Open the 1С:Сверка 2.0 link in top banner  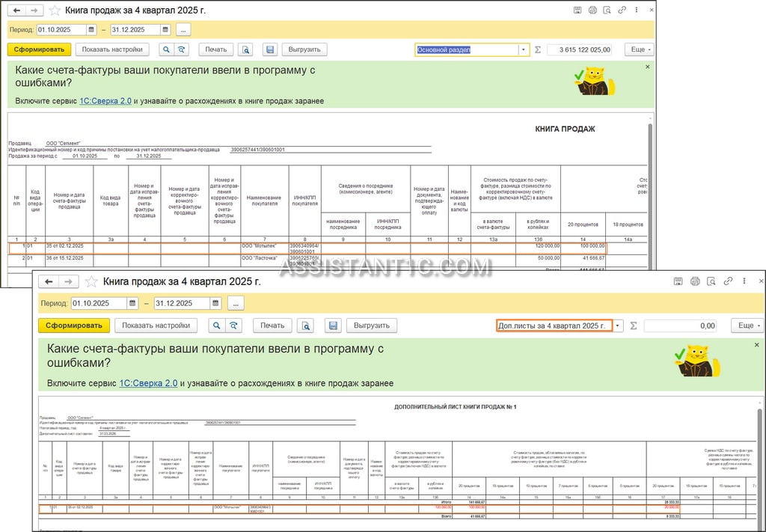[105, 101]
